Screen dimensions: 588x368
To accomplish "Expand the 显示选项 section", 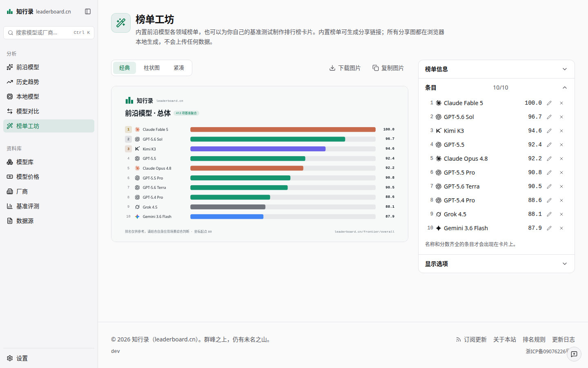I will coord(497,264).
